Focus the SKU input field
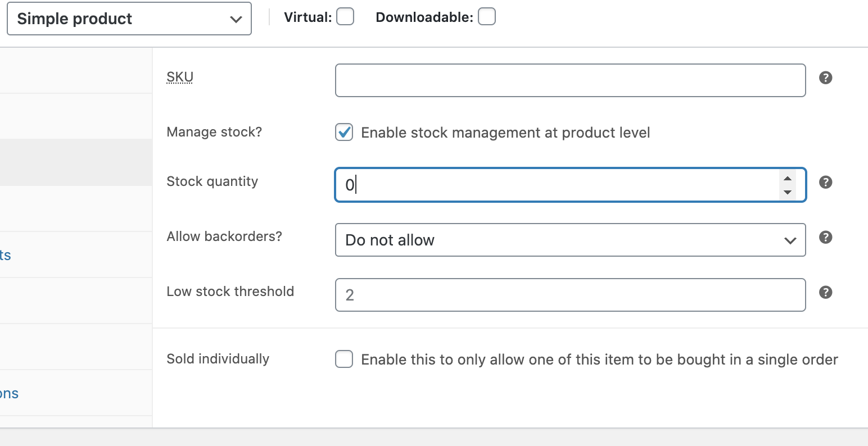Screen dimensions: 868x446 click(571, 80)
